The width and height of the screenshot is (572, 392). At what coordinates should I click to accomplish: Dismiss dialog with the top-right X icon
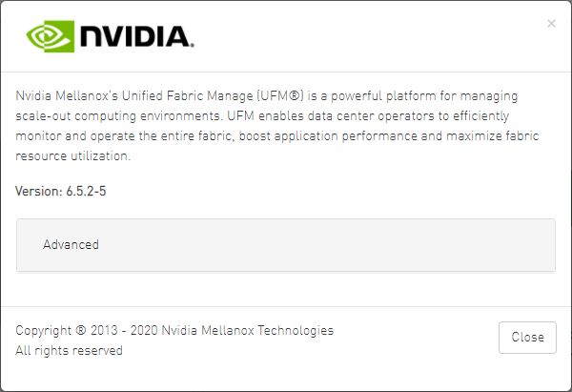tap(551, 24)
